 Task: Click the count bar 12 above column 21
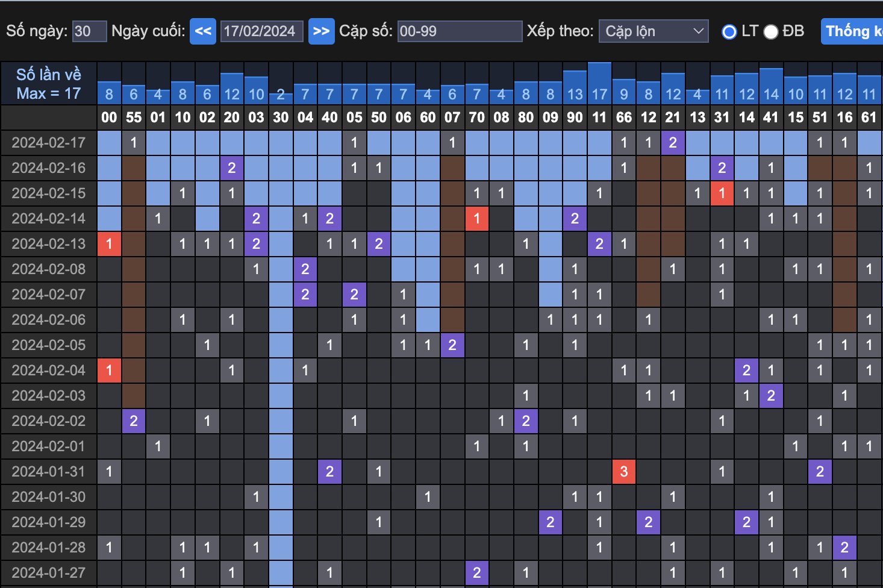(x=673, y=89)
